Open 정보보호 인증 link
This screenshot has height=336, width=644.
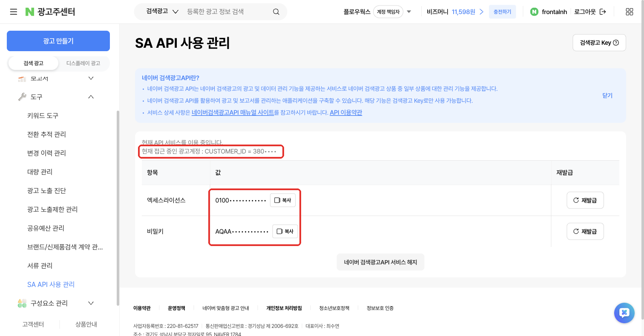pos(380,308)
